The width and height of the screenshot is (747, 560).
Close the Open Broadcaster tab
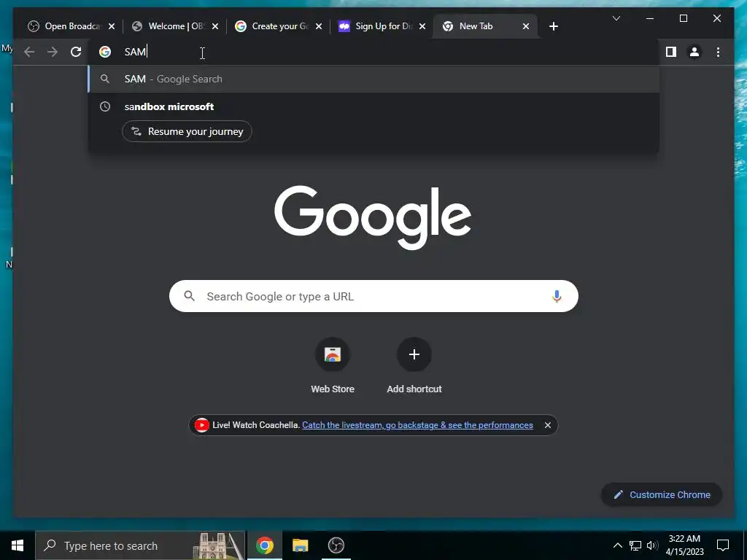click(x=112, y=26)
